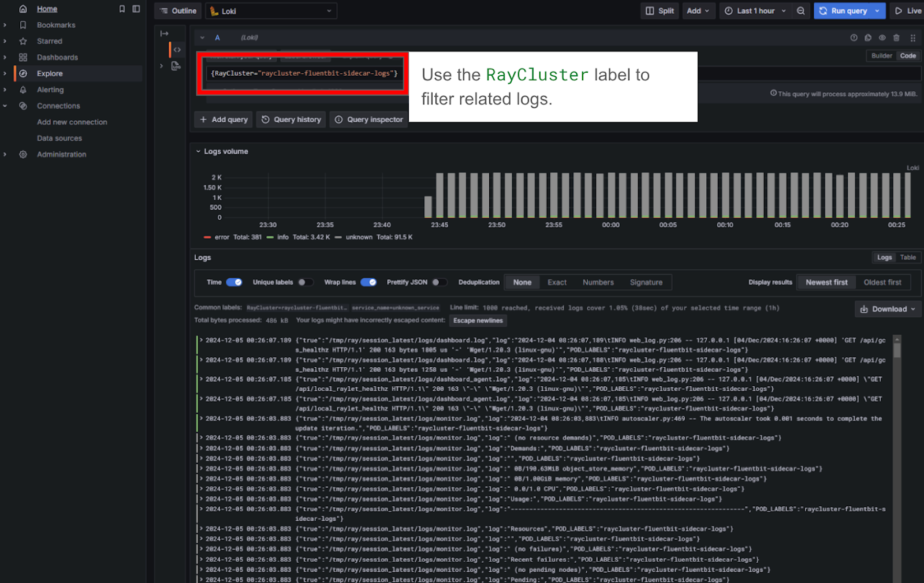The height and width of the screenshot is (583, 924).
Task: Toggle the Wrap lines switch
Action: (368, 282)
